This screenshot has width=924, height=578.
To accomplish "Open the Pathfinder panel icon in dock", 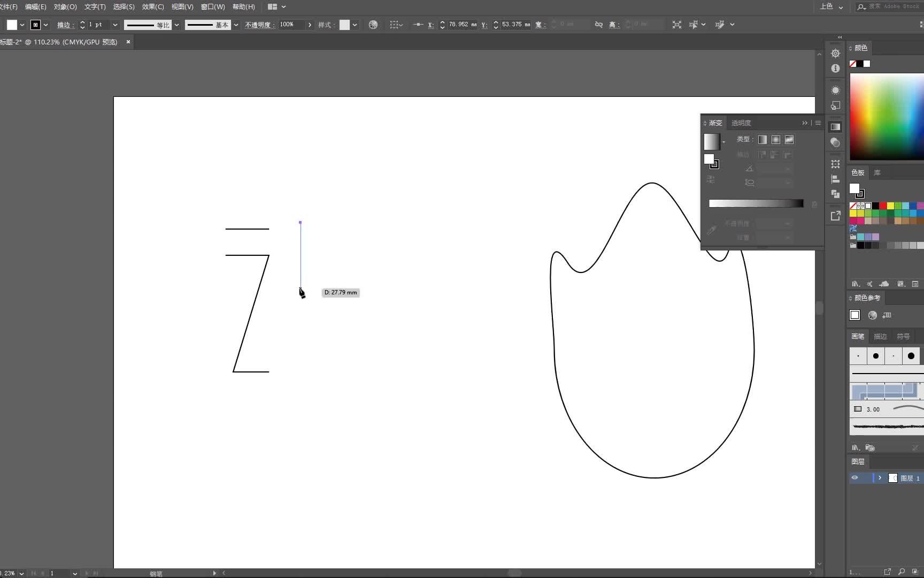I will tap(835, 194).
